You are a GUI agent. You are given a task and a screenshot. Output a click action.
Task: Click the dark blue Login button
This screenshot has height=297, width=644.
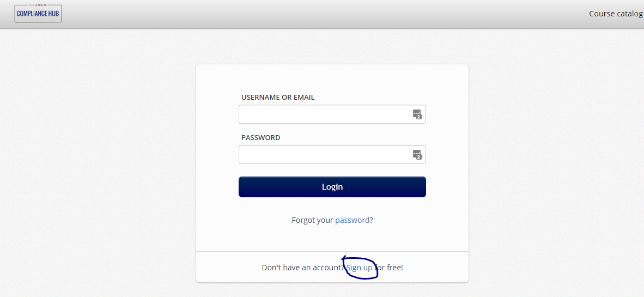click(332, 187)
